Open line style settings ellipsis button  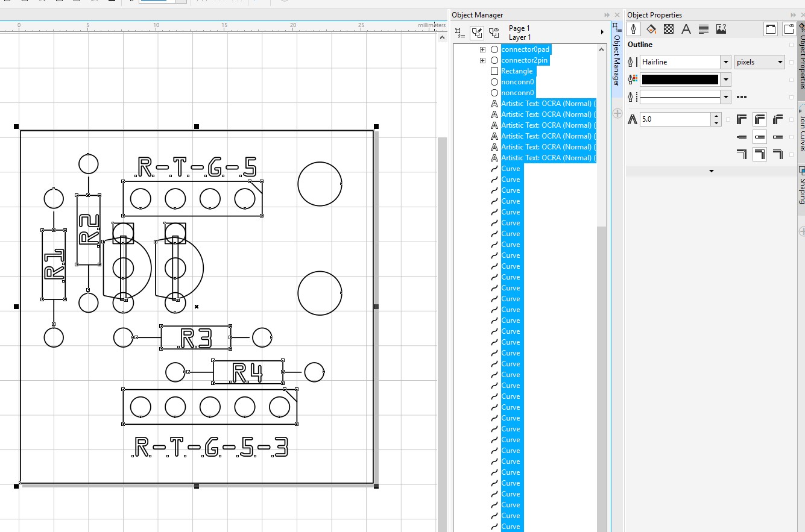pyautogui.click(x=742, y=97)
